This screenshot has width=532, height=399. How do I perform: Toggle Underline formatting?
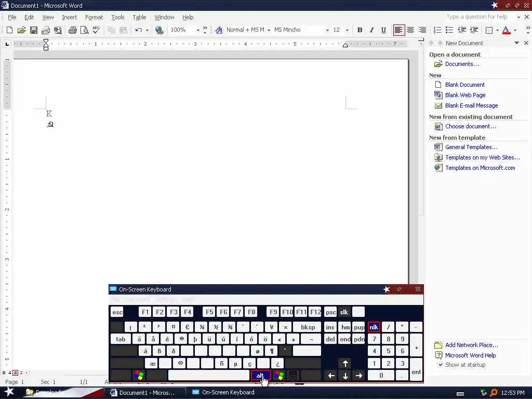coord(383,30)
